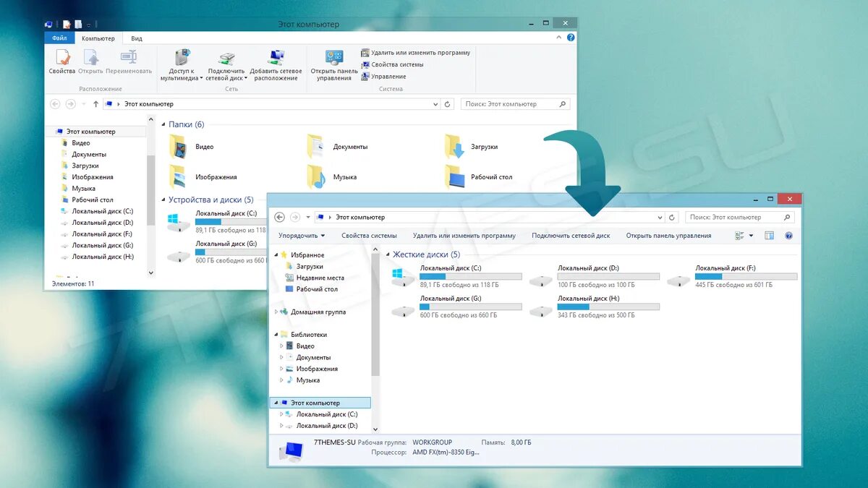Screen dimensions: 868x488
Task: Open the Загрузки folder in Папки section
Action: click(x=472, y=147)
